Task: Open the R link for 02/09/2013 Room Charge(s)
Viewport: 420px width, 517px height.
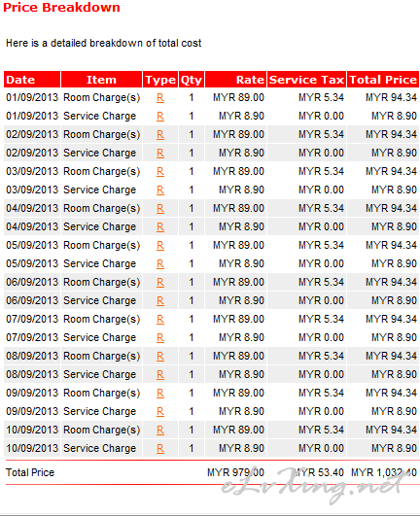Action: [x=160, y=135]
